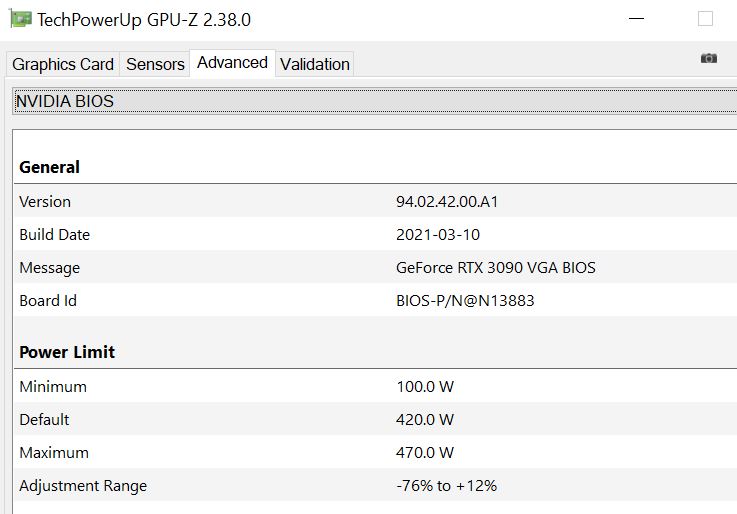The image size is (737, 514).
Task: Switch to the Graphics Card tab
Action: coord(63,64)
